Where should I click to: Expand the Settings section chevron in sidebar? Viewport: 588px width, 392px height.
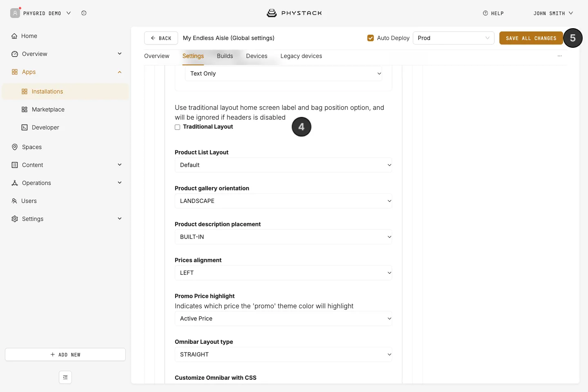point(120,218)
